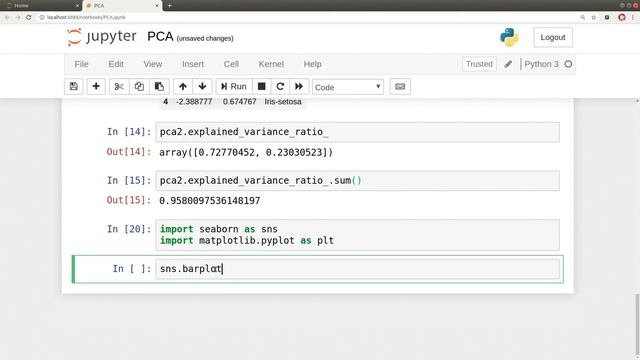
Task: Copy selected cells icon
Action: [x=139, y=87]
